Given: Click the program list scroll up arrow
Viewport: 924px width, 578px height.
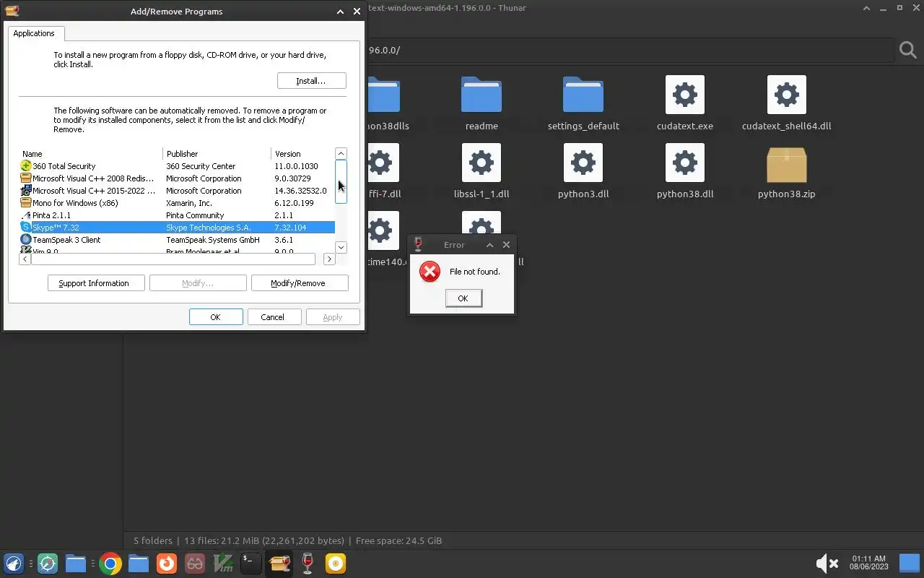Looking at the screenshot, I should coord(341,153).
